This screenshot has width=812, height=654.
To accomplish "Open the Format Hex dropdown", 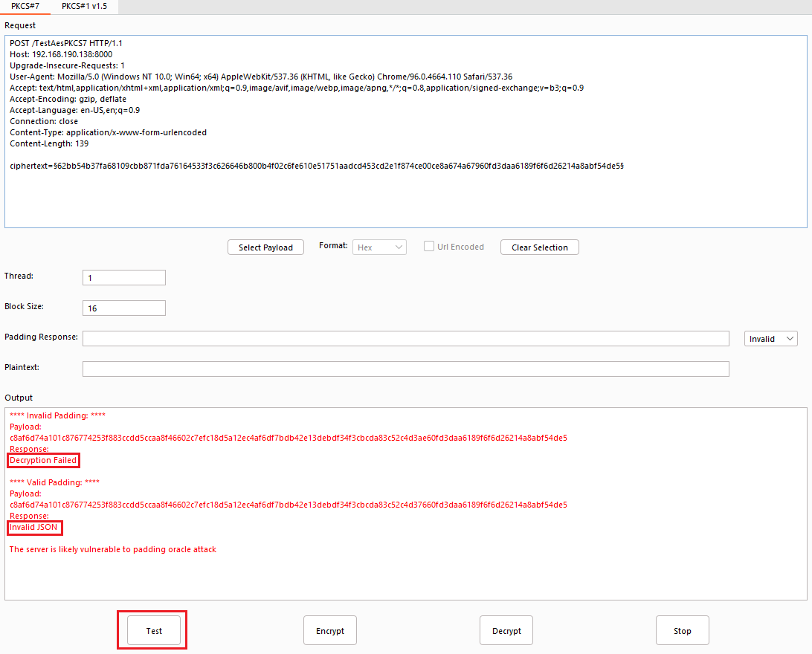I will pos(379,247).
